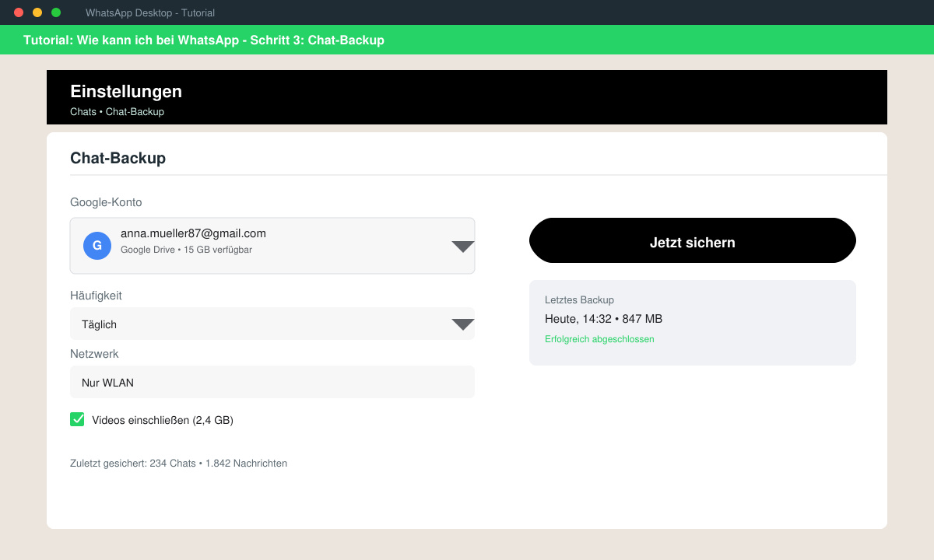
Task: Click the anna.mueller87@gmail.com account text
Action: [193, 233]
